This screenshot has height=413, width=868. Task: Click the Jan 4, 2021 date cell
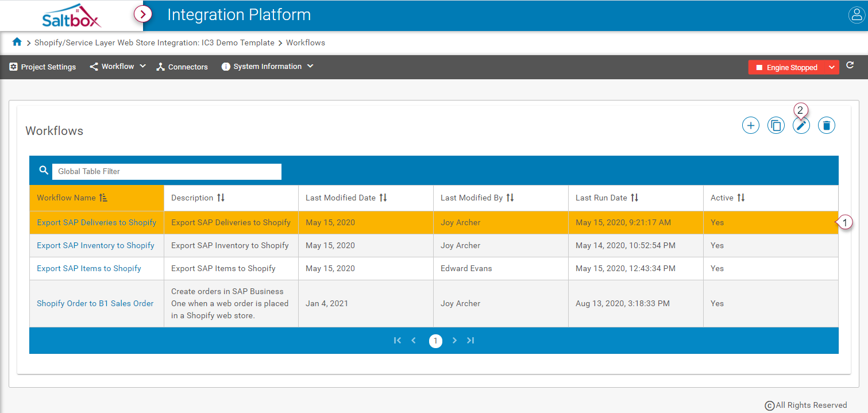[x=366, y=303]
